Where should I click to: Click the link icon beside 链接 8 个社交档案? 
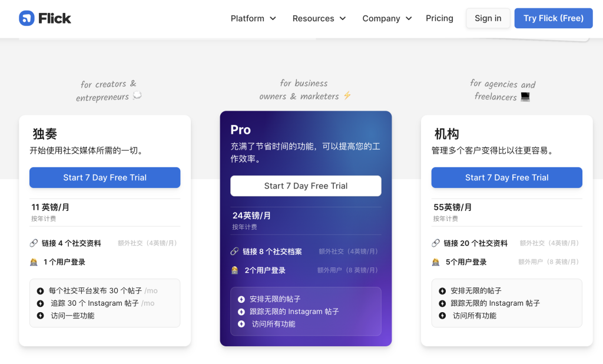[234, 252]
